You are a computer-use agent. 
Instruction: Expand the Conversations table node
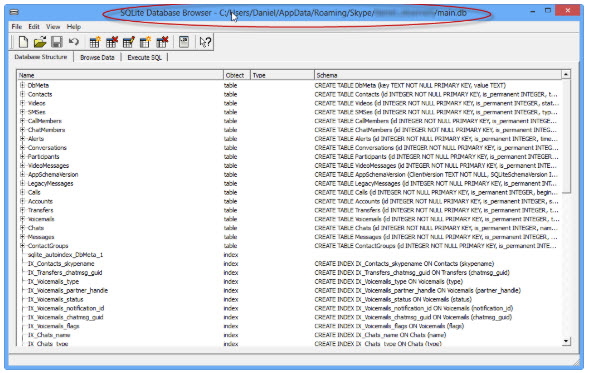tap(22, 148)
